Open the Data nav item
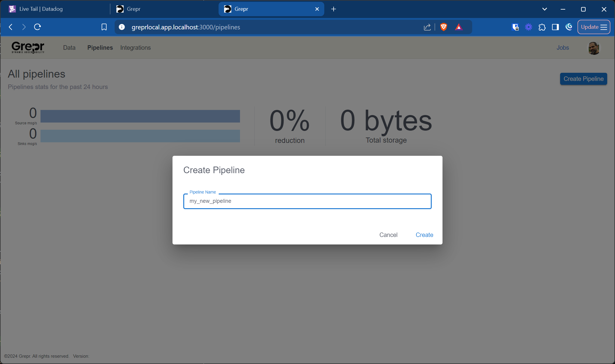Viewport: 615px width, 364px height. (69, 48)
